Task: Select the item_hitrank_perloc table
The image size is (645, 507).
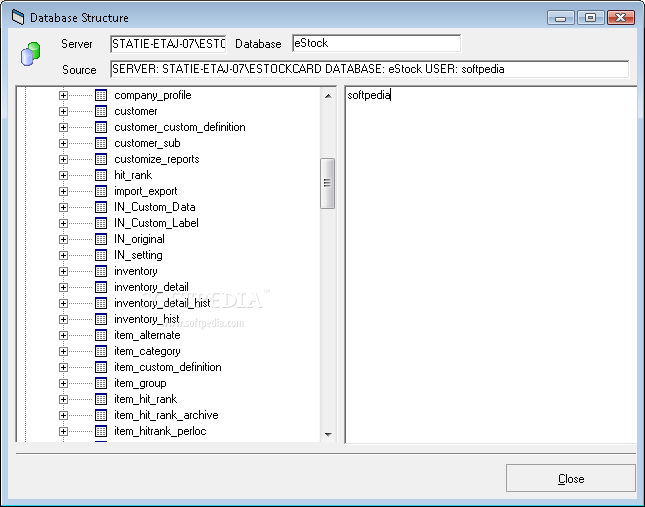Action: coord(160,431)
